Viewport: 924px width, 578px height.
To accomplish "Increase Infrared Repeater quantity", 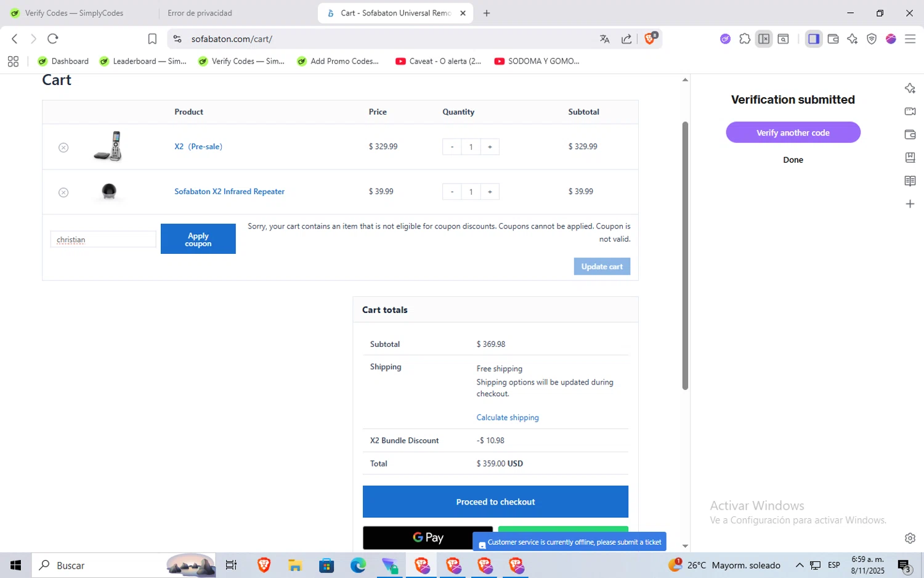I will (490, 192).
